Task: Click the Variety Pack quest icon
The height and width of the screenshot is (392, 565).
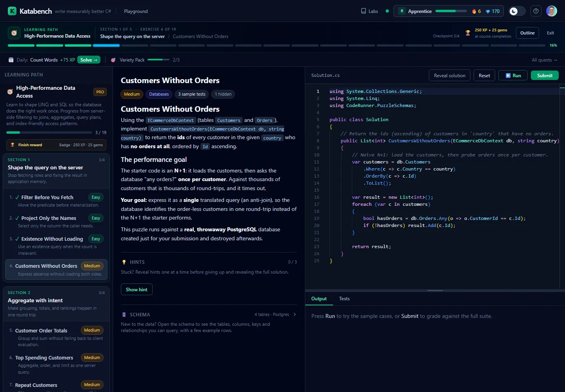Action: point(113,60)
